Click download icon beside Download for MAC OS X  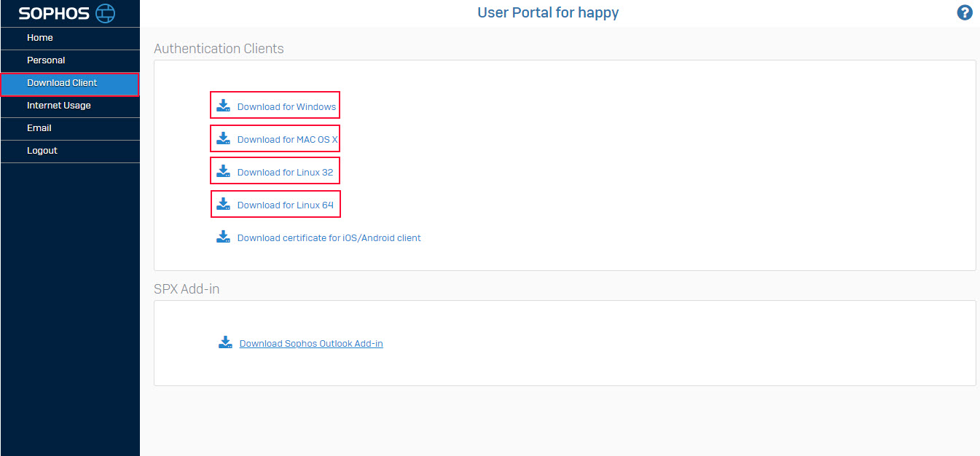pyautogui.click(x=223, y=139)
